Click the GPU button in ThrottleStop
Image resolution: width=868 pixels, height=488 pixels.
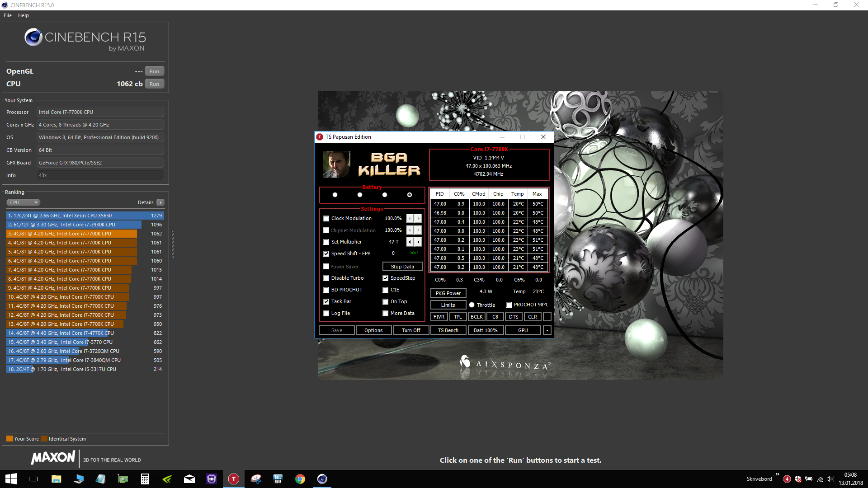[523, 330]
